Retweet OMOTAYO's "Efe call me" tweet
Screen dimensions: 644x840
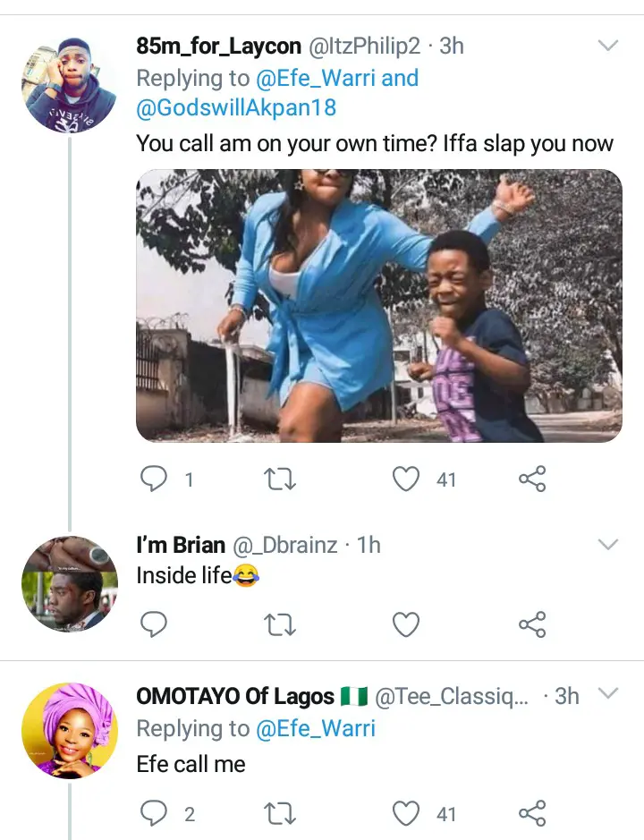pyautogui.click(x=281, y=813)
